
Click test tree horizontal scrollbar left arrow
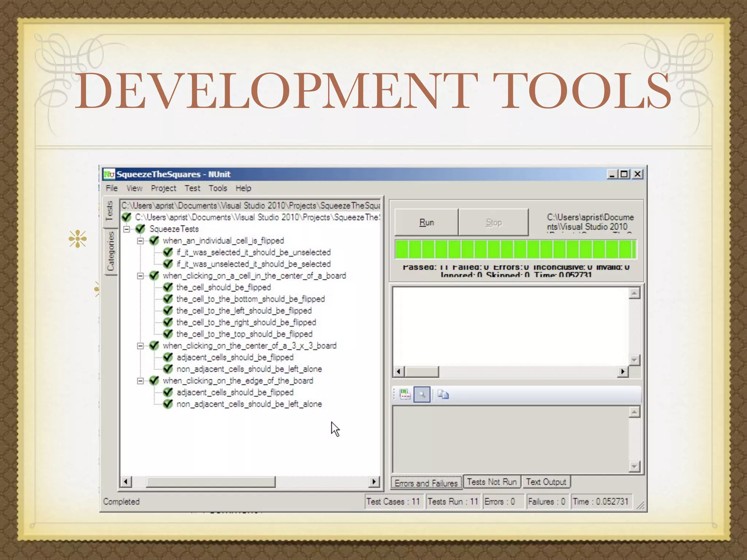[126, 482]
